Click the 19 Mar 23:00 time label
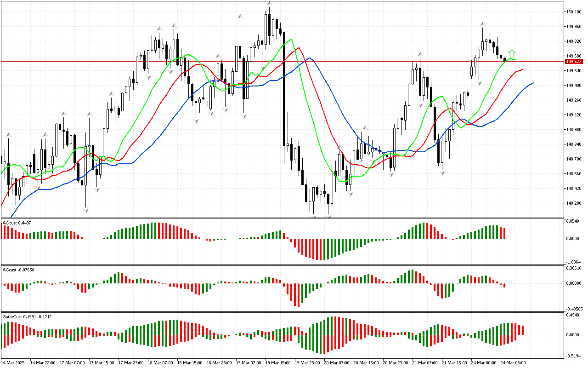The height and width of the screenshot is (368, 588). [307, 363]
